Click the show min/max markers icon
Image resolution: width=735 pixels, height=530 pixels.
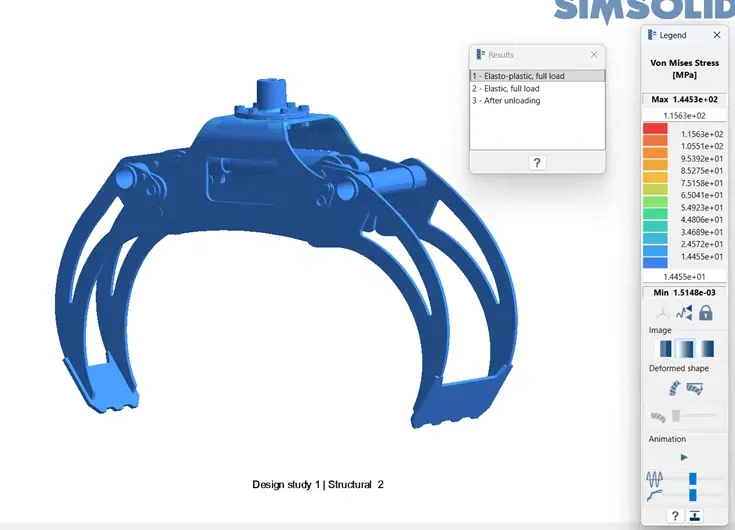click(x=684, y=313)
